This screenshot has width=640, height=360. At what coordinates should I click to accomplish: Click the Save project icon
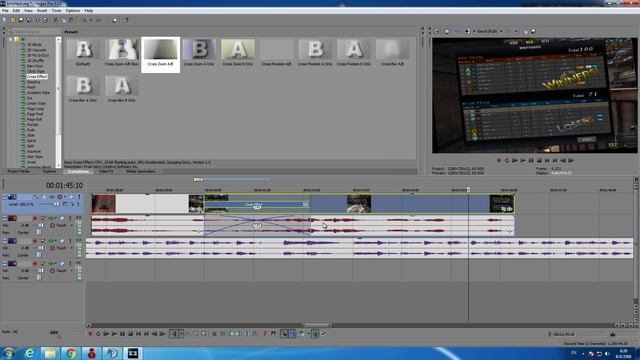tap(21, 20)
